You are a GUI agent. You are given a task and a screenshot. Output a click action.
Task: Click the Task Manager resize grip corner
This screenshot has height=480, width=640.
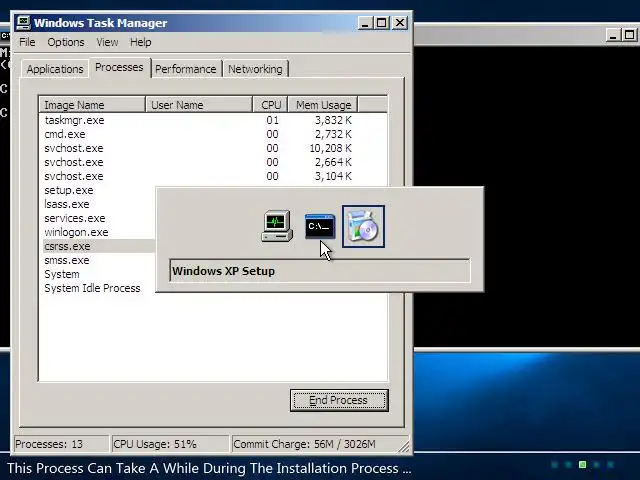coord(404,447)
